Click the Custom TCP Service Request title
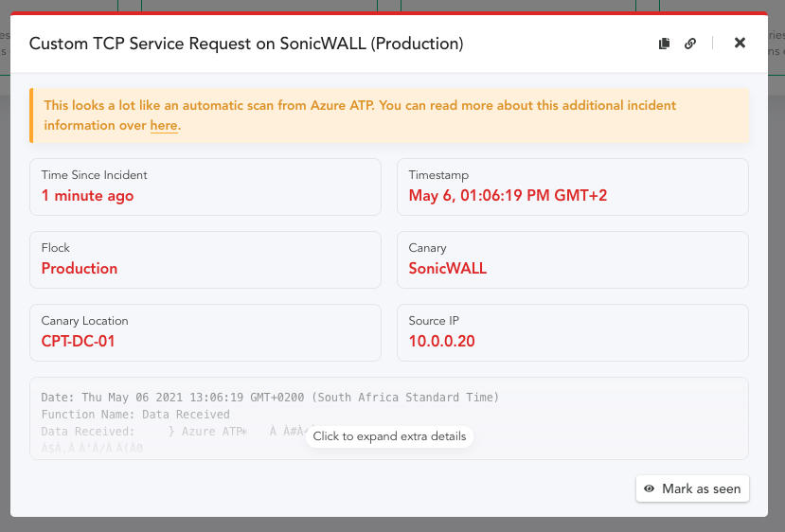Image resolution: width=785 pixels, height=532 pixels. pyautogui.click(x=246, y=44)
